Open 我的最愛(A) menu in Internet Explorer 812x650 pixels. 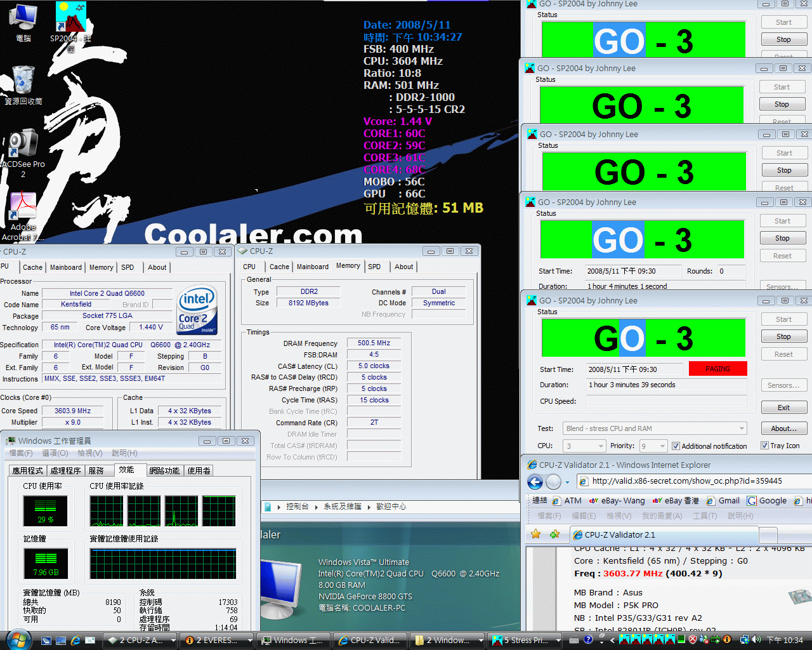662,516
